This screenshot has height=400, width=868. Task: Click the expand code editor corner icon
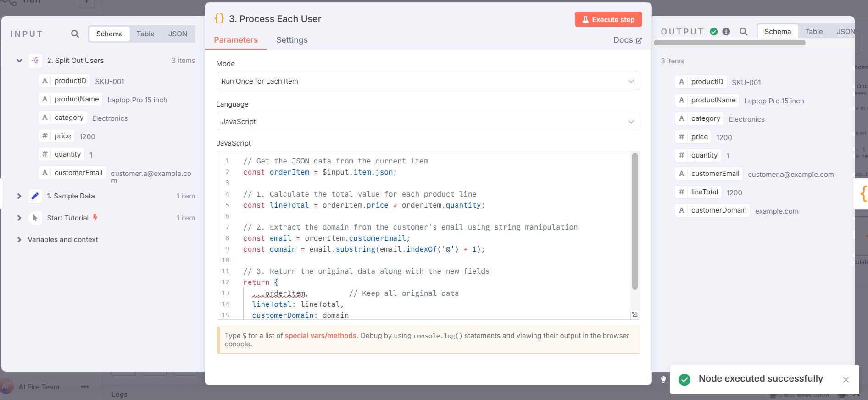[x=634, y=315]
